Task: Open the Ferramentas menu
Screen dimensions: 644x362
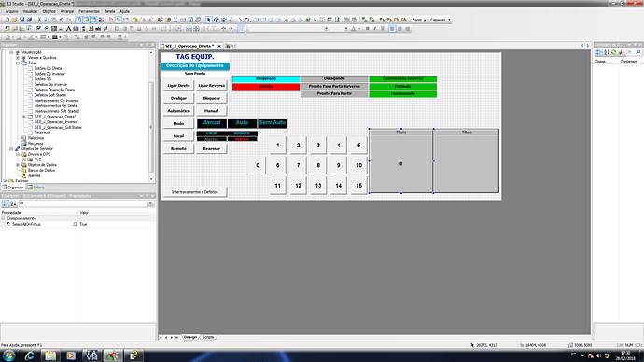Action: [x=89, y=11]
